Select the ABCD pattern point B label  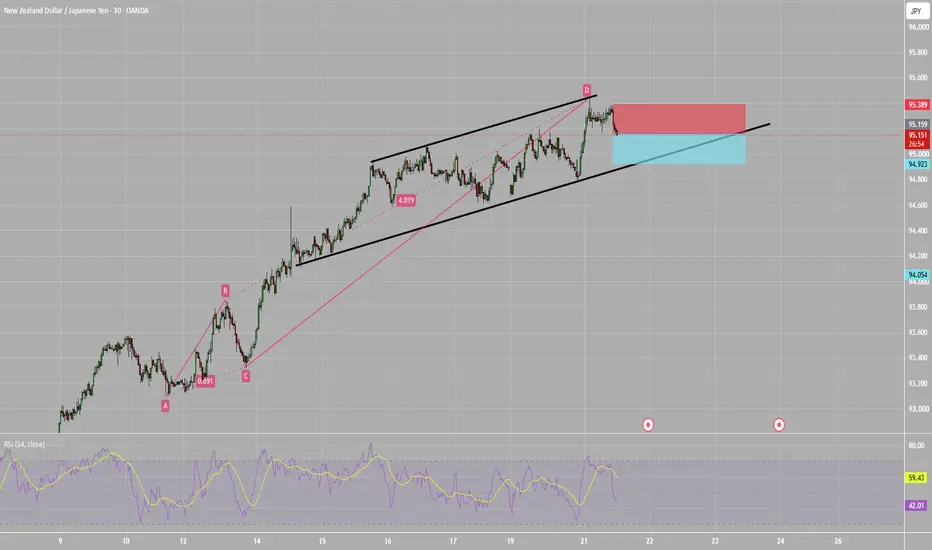point(225,290)
